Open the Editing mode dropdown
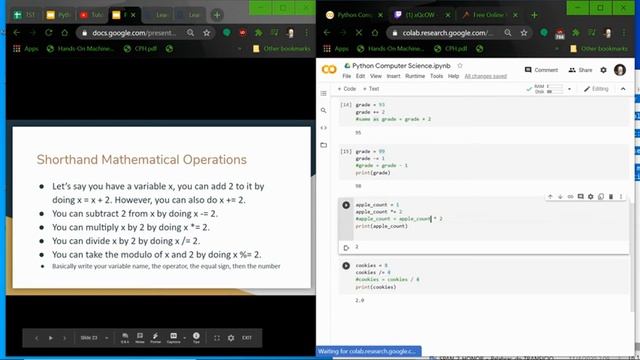 coord(596,89)
